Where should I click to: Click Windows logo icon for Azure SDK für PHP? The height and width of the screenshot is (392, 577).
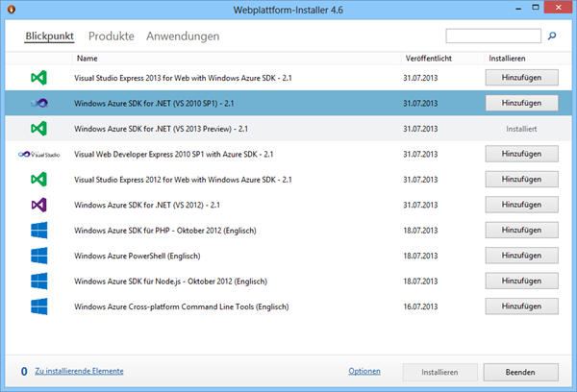tap(38, 230)
